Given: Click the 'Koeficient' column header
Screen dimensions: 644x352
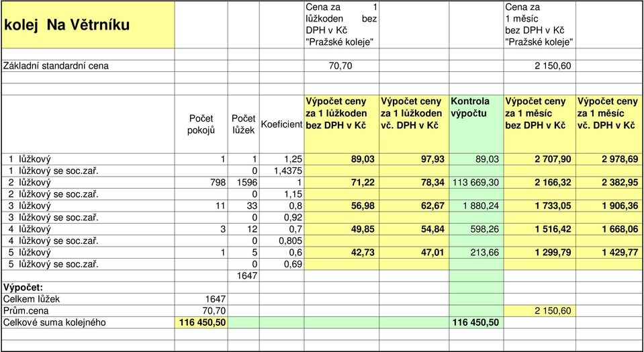Looking at the screenshot, I should pyautogui.click(x=282, y=124).
